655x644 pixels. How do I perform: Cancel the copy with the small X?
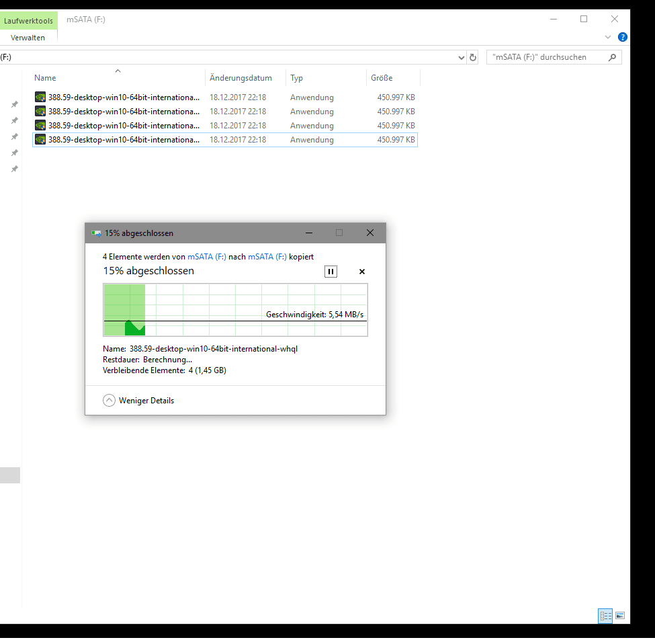[x=362, y=272]
